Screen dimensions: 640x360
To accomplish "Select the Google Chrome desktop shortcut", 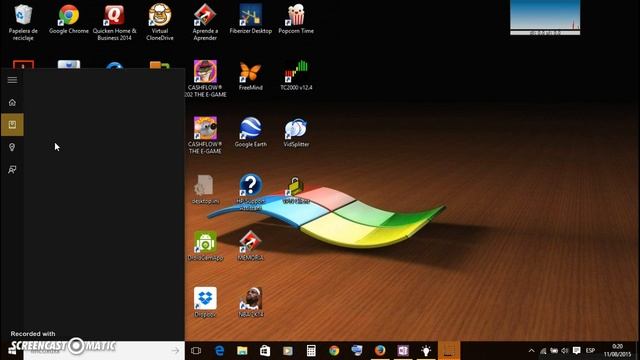I will 69,19.
